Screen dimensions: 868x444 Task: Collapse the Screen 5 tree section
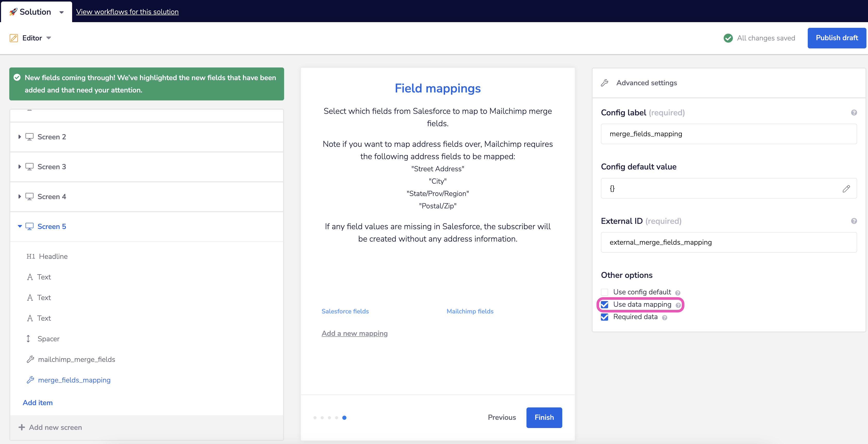(x=20, y=226)
